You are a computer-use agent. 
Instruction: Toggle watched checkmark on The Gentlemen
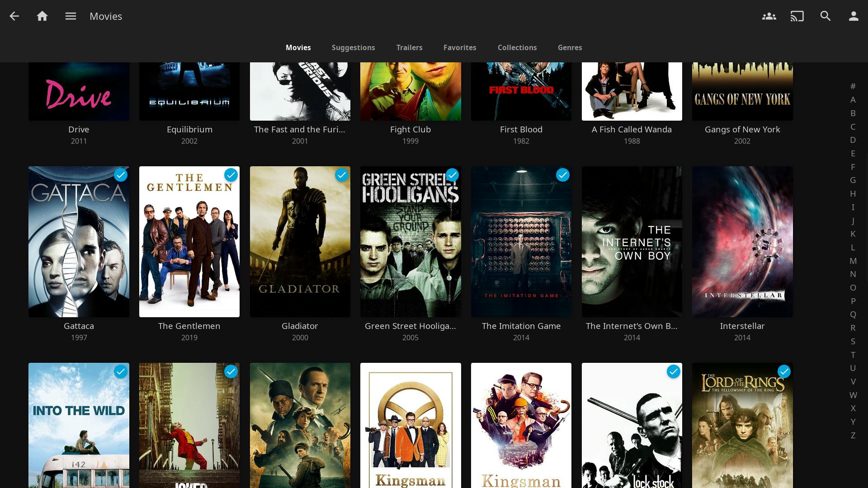pos(231,175)
